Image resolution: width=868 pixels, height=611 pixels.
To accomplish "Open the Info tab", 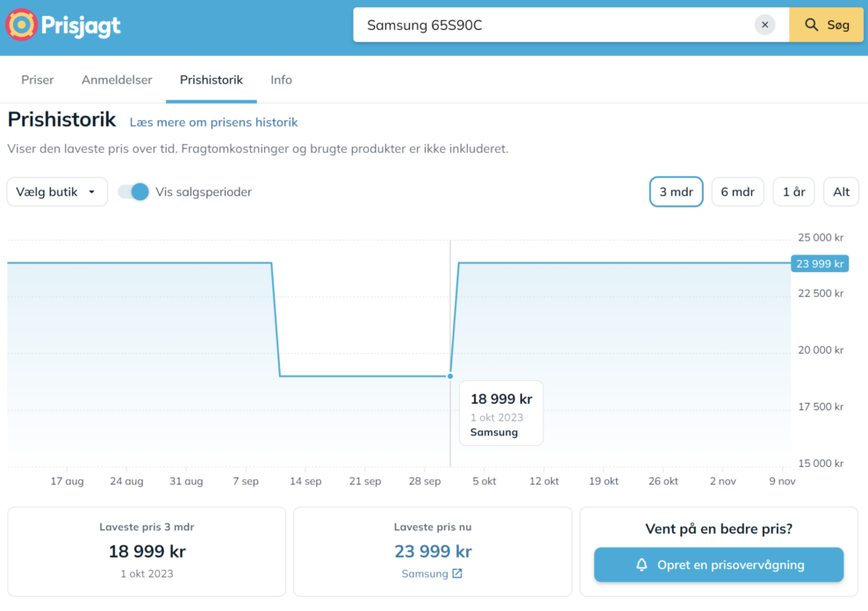I will click(x=281, y=80).
